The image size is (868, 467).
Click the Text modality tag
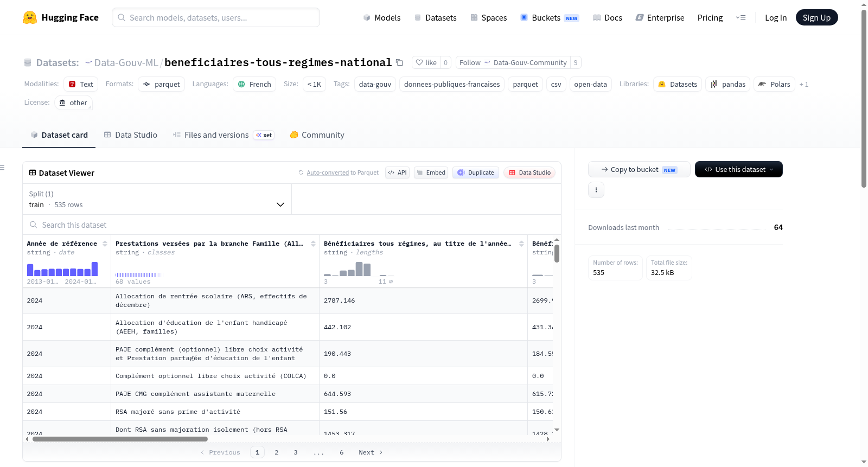tap(81, 84)
